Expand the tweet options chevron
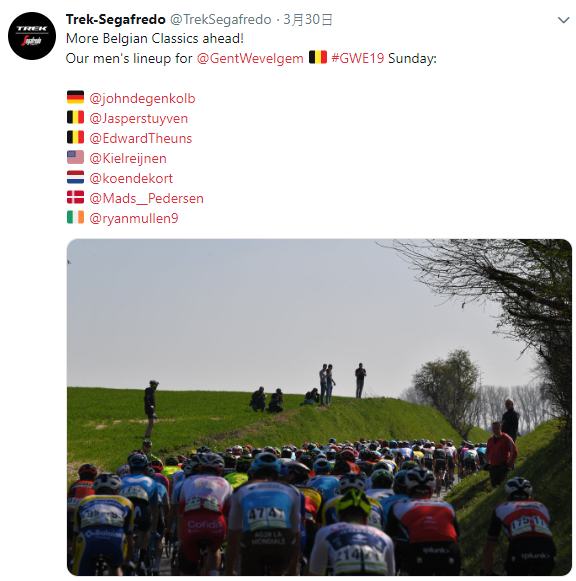Screen dimensions: 576x581 [563, 20]
